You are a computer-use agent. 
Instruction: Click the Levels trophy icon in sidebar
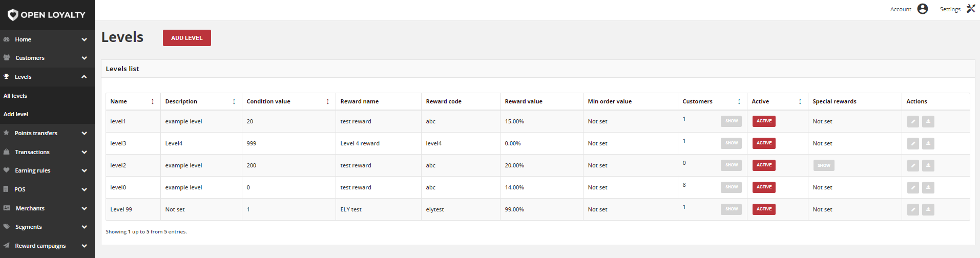tap(7, 76)
